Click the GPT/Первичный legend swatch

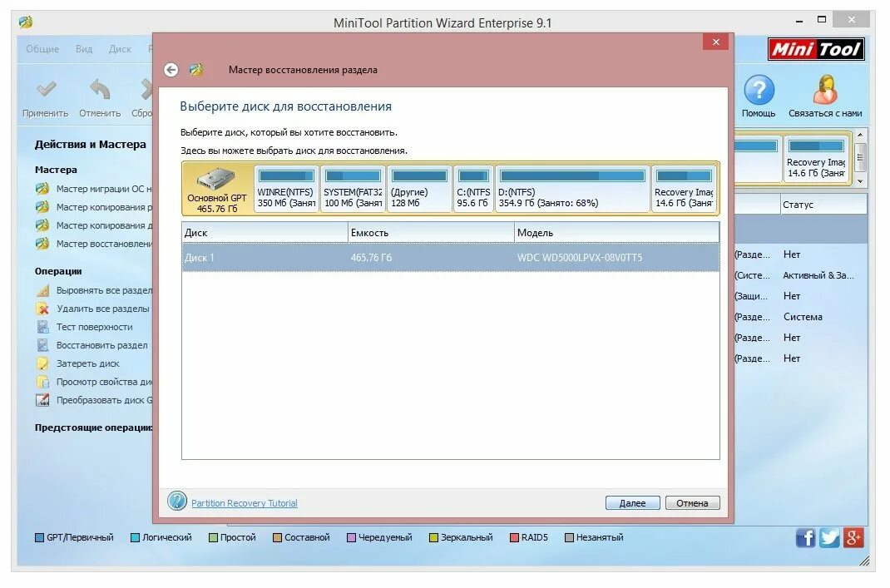39,537
